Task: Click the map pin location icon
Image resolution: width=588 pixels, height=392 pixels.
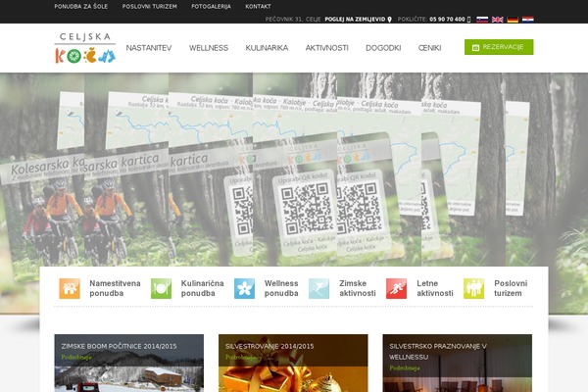Action: (x=389, y=20)
